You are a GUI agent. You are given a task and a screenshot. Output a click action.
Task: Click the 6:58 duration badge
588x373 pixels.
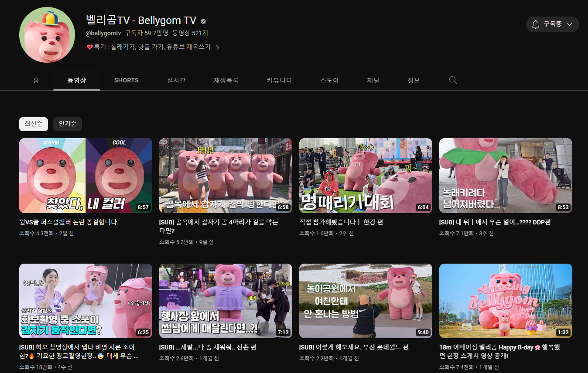tap(283, 207)
